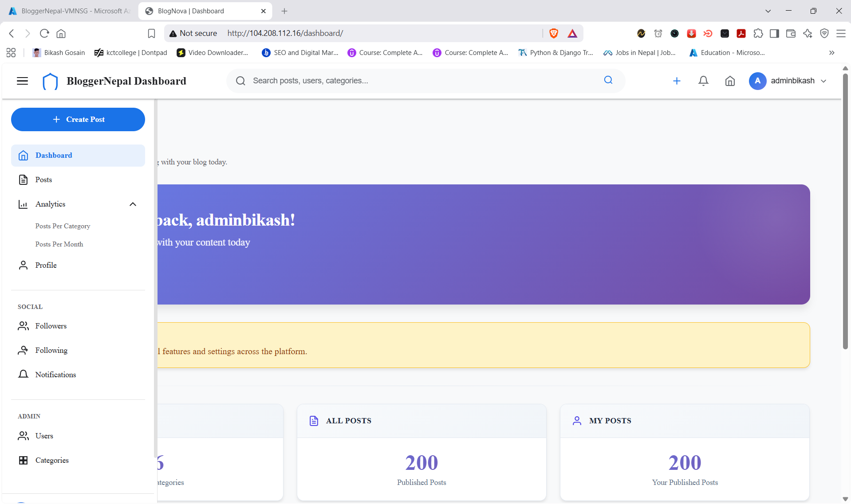Click the Users people icon under Admin
Screen dimensions: 851x504
23,436
